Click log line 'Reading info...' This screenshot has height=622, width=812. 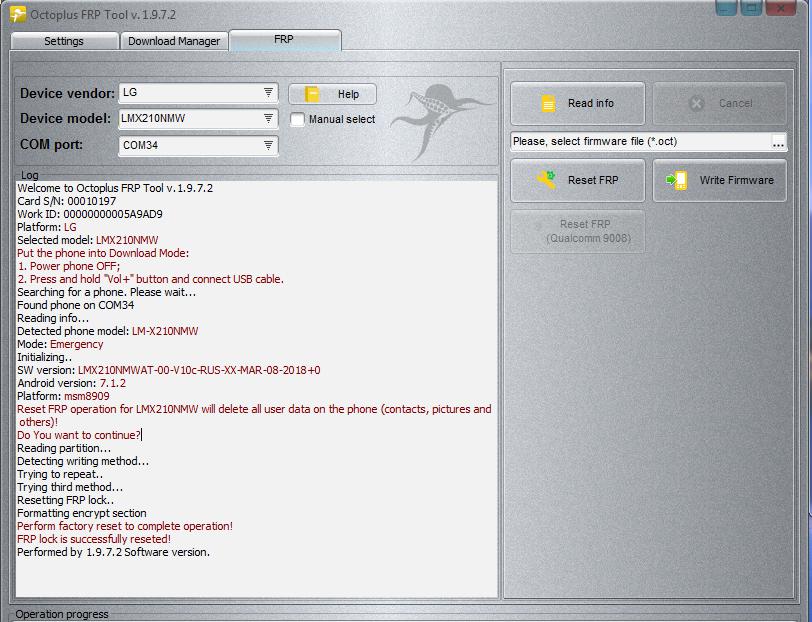click(53, 318)
